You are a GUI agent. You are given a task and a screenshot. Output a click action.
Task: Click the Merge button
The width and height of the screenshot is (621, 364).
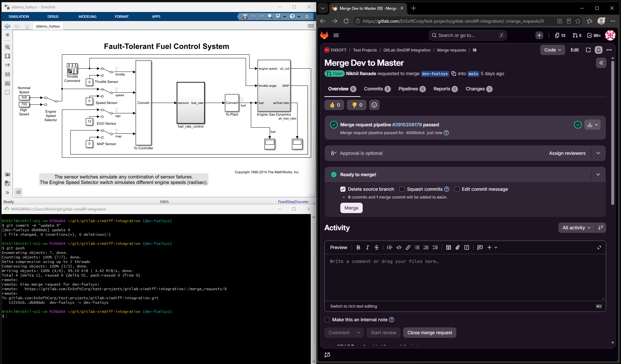pyautogui.click(x=351, y=208)
